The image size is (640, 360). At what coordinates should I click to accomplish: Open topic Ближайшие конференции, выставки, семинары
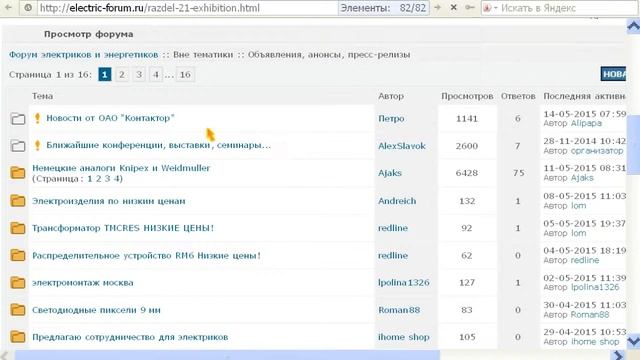pyautogui.click(x=158, y=145)
